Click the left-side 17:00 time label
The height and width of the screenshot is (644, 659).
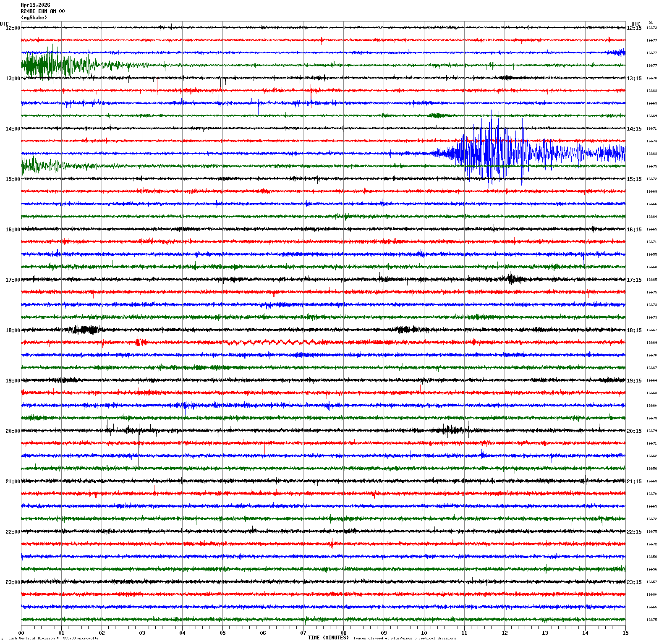tap(13, 280)
